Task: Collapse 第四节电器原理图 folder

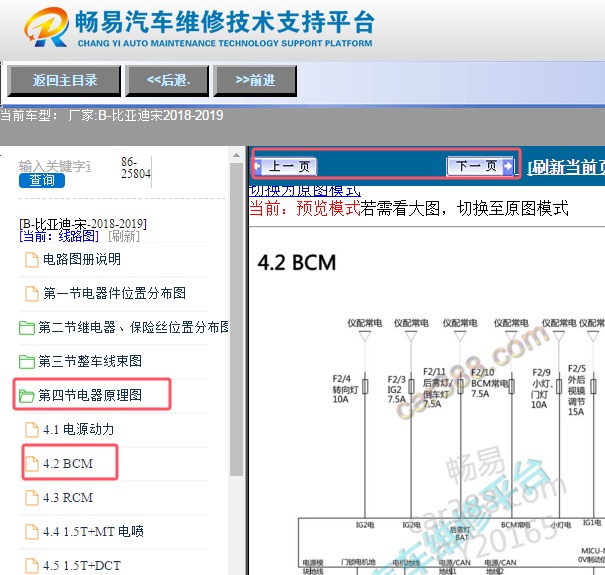Action: point(90,396)
